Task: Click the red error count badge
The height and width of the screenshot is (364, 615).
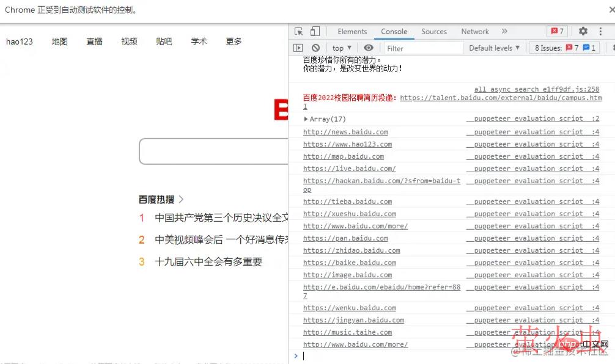Action: [x=556, y=32]
